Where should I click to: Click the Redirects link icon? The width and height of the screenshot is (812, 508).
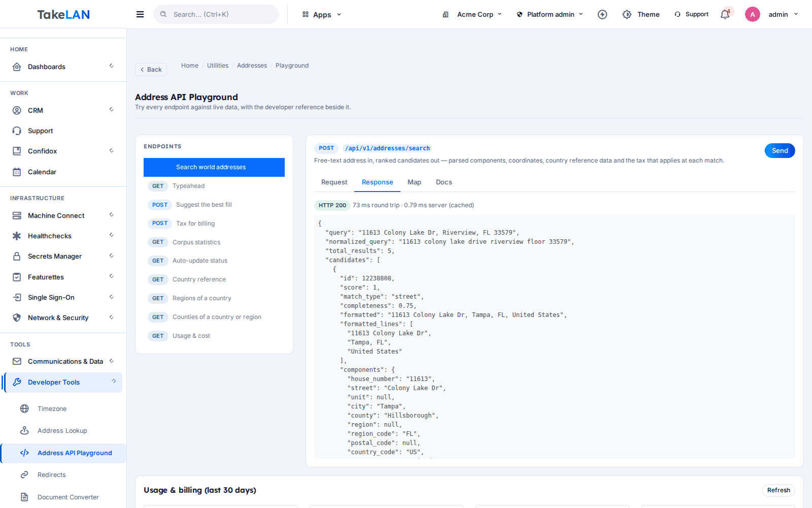[24, 474]
